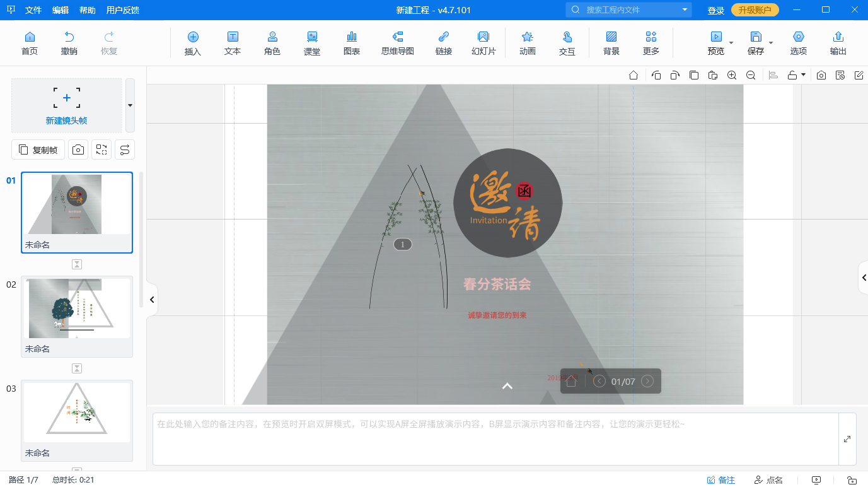This screenshot has width=868, height=487.
Task: Open the 用户反馈 feedback menu
Action: (123, 10)
